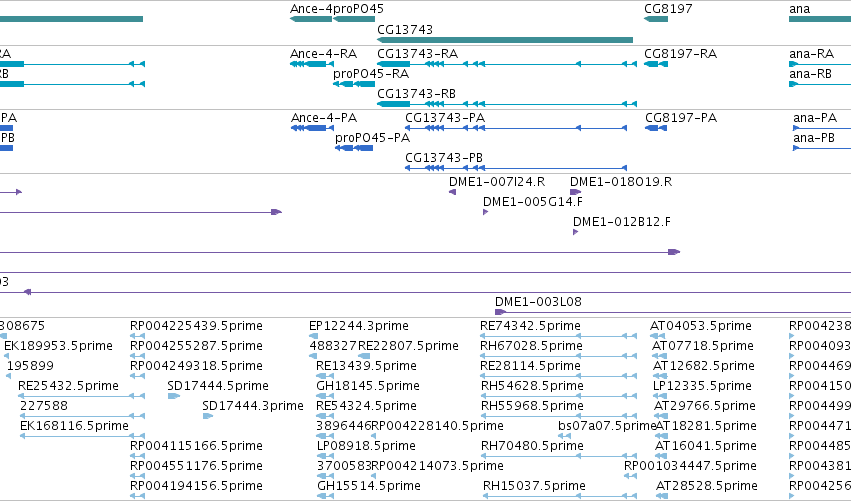Click the RH67028.5prime EST label
This screenshot has height=501, width=851.
pyautogui.click(x=532, y=346)
